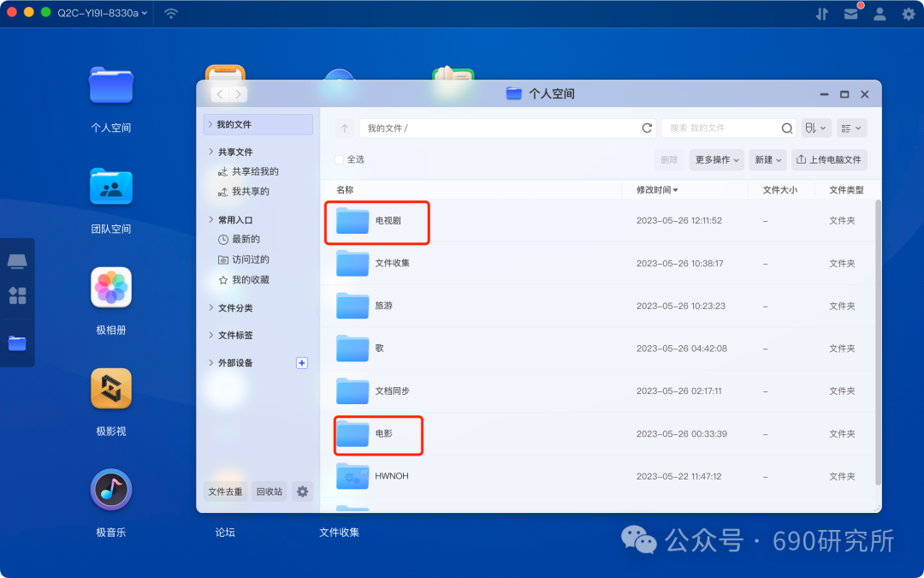Viewport: 924px width, 578px height.
Task: Open messages mail icon in top bar
Action: tap(851, 14)
